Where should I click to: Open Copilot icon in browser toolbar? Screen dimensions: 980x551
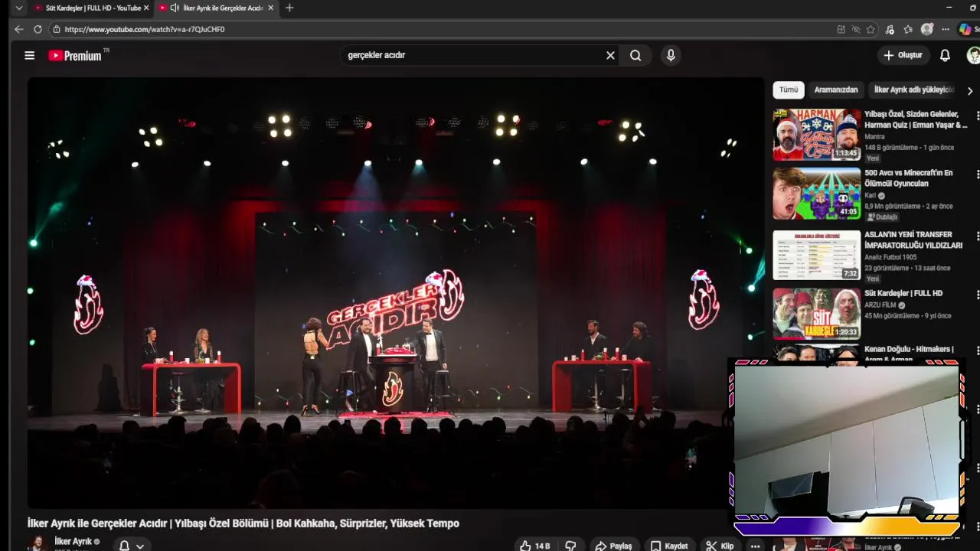[965, 29]
